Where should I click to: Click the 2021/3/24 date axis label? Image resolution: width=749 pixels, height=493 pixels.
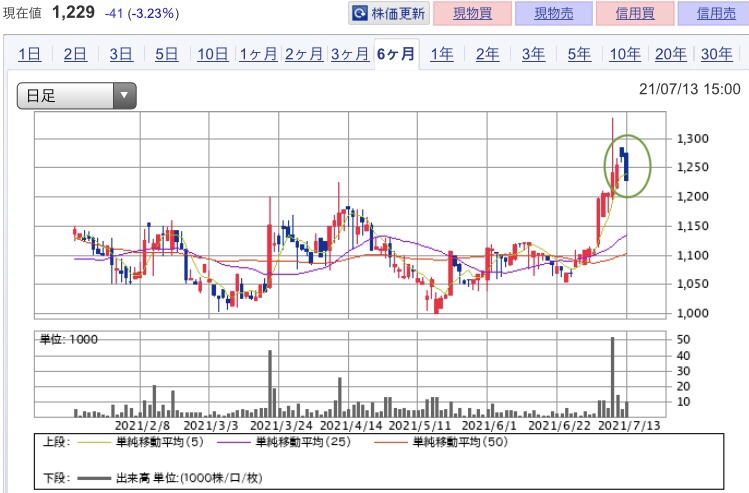click(x=281, y=425)
